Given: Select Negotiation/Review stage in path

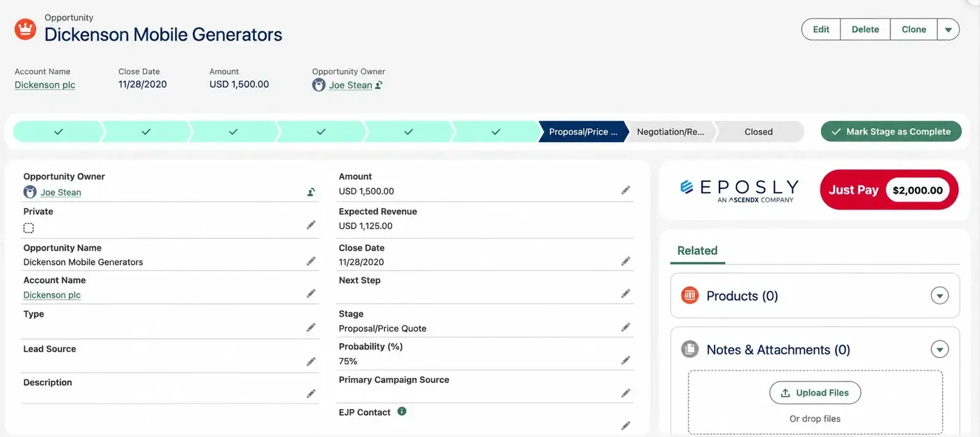Looking at the screenshot, I should point(670,132).
